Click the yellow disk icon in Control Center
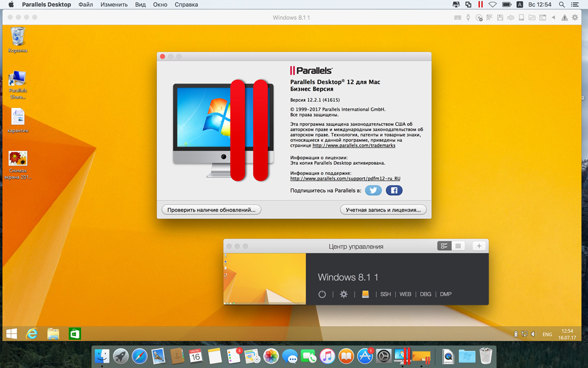This screenshot has width=588, height=368. click(x=365, y=294)
